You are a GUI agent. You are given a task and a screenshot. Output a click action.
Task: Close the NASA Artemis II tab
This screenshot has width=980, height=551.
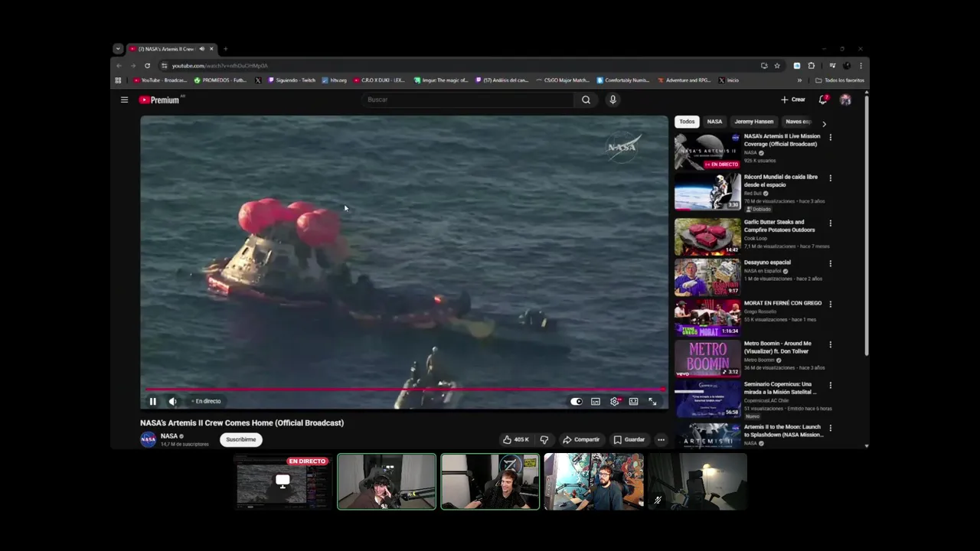tap(211, 49)
